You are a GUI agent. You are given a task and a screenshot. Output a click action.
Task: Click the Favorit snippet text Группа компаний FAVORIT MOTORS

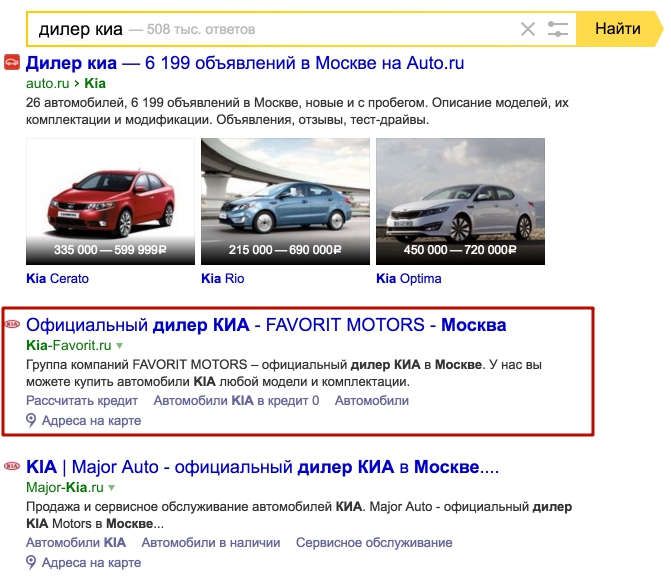pos(284,373)
